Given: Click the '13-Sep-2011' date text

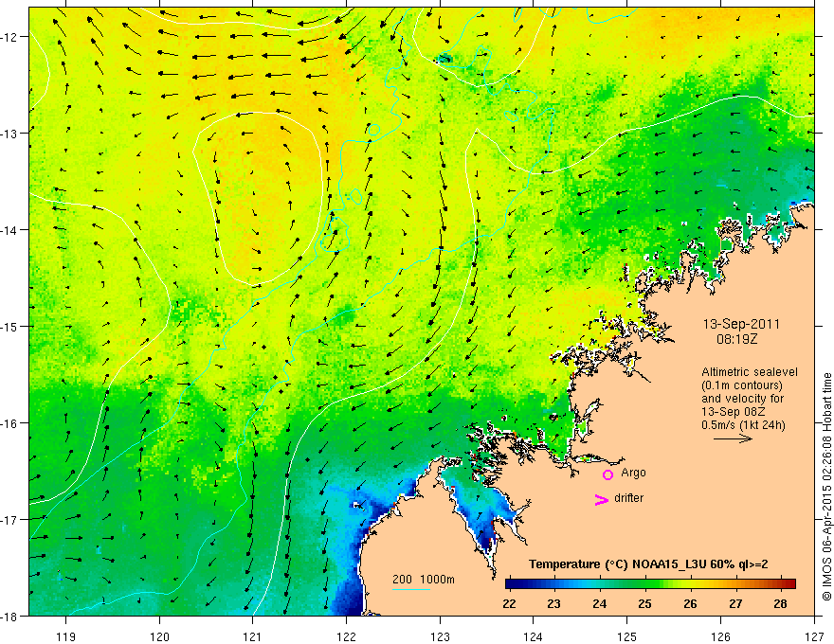Looking at the screenshot, I should point(741,324).
